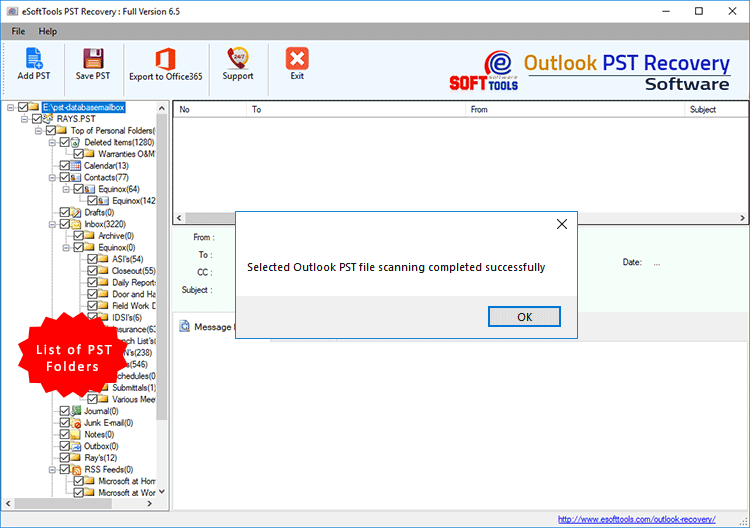Collapse the Deleted Items node
This screenshot has width=750, height=528.
click(52, 143)
